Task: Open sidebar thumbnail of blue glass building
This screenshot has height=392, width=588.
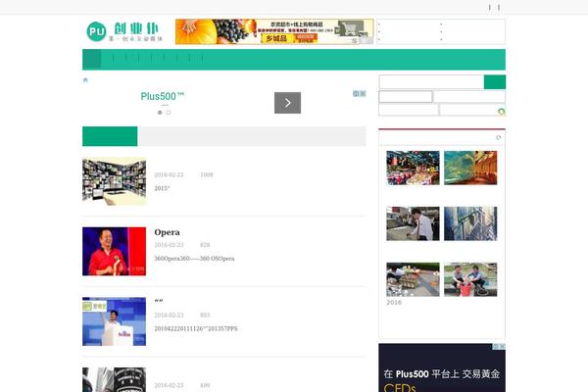Action: pyautogui.click(x=470, y=223)
